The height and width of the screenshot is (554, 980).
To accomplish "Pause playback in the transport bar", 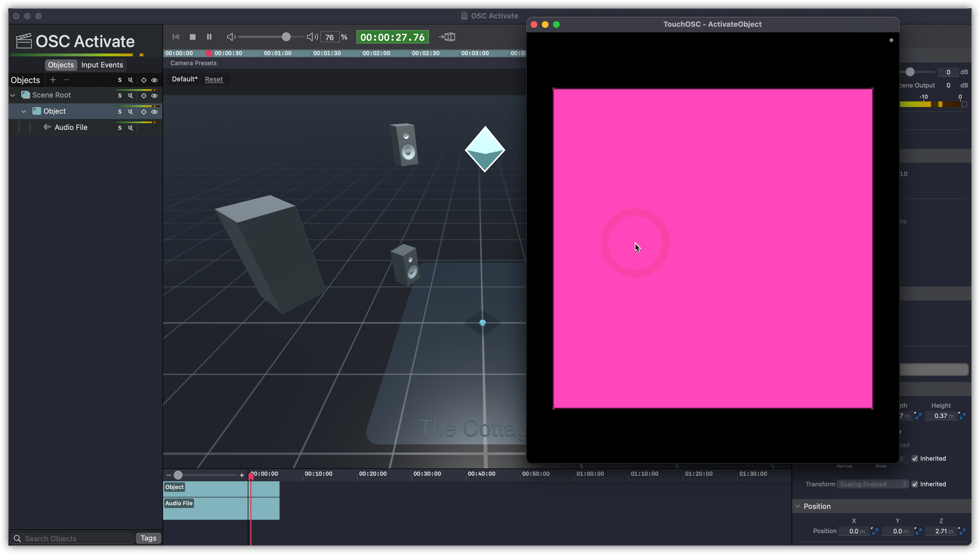I will click(x=209, y=37).
